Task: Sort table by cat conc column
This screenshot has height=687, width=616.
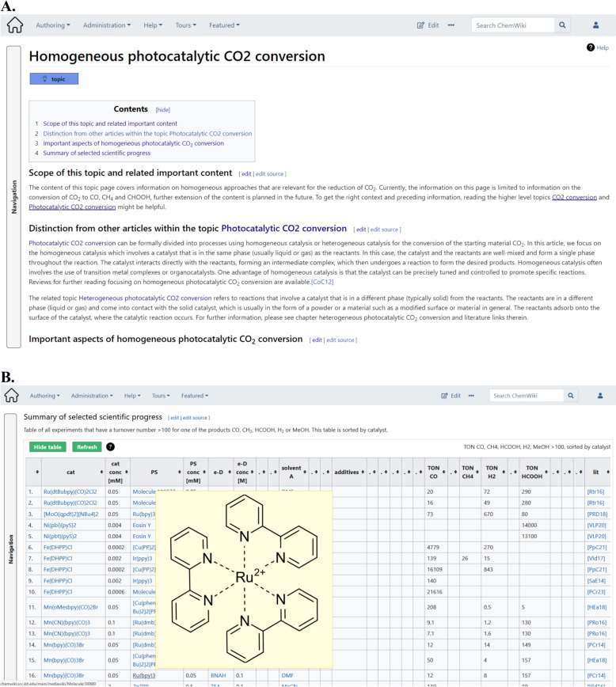Action: [126, 472]
